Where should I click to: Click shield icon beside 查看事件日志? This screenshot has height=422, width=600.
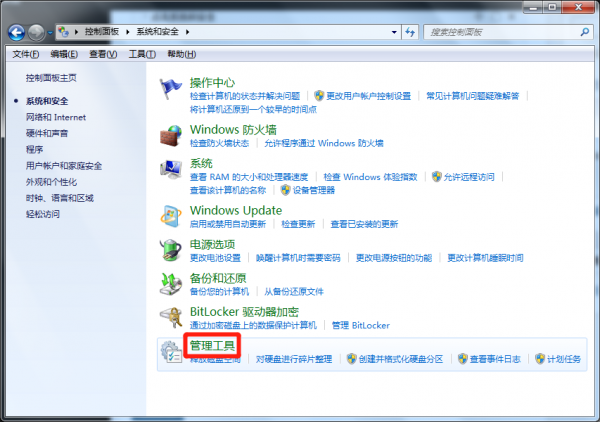tap(463, 359)
